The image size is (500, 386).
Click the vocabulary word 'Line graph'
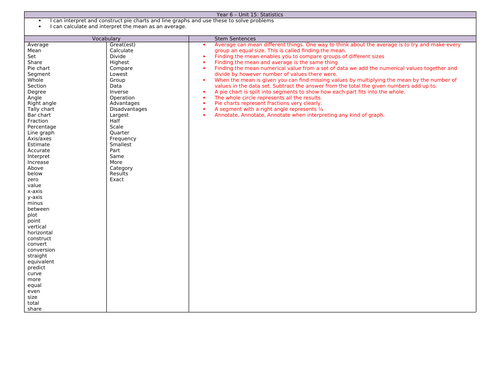41,133
